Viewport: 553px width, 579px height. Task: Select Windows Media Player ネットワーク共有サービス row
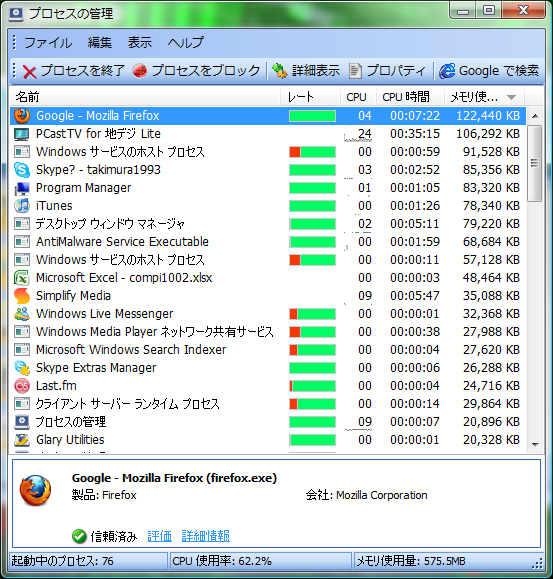268,332
